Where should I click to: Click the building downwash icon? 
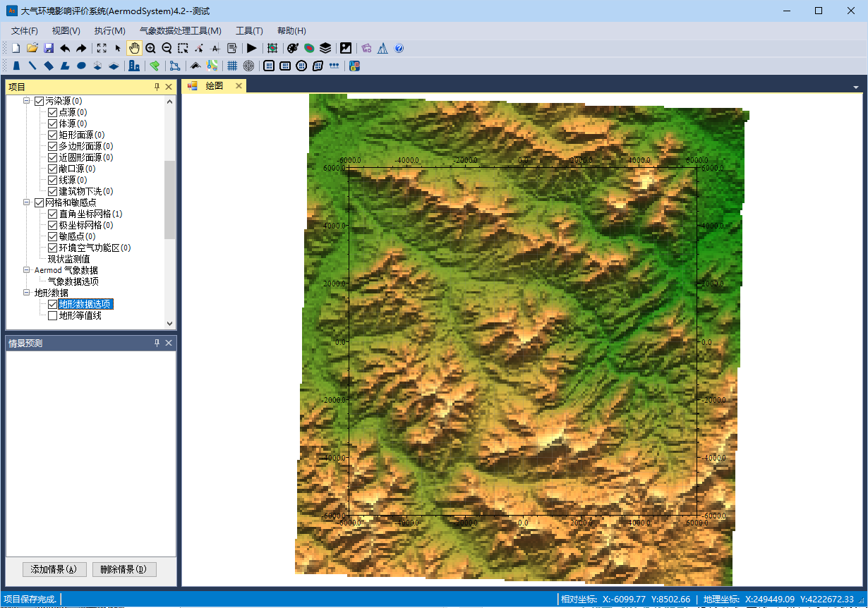coord(133,66)
